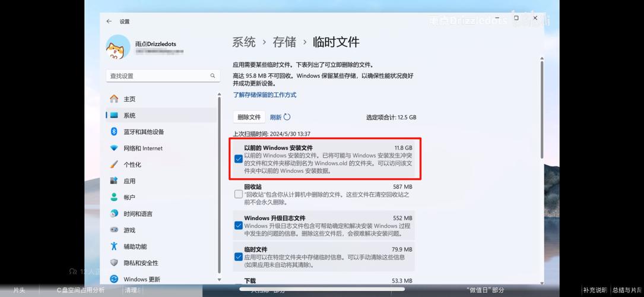Click the white video progress bar
644x297 pixels.
coord(322,288)
